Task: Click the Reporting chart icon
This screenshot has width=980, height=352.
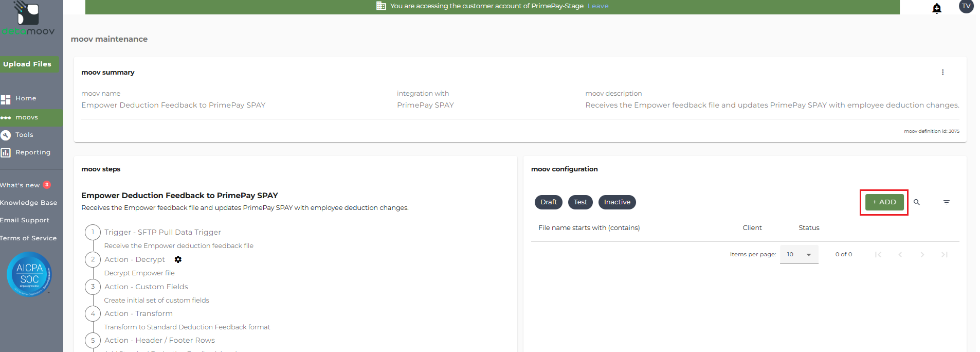Action: (6, 152)
